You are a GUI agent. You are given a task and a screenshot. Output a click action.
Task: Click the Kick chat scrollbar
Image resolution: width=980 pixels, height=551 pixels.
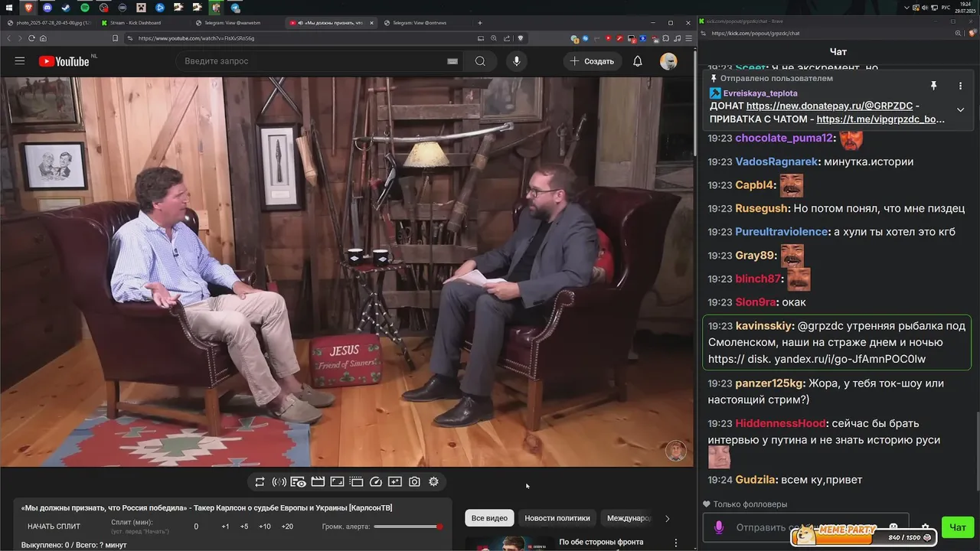pos(976,452)
